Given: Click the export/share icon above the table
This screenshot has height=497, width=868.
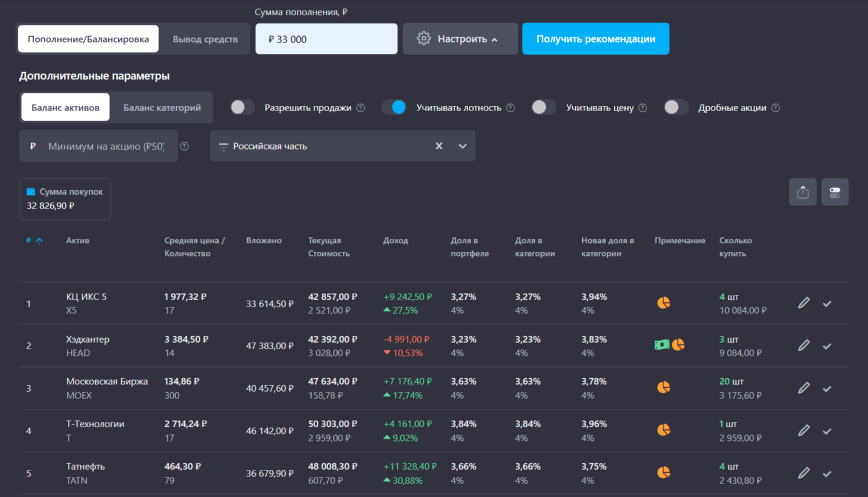Looking at the screenshot, I should [802, 192].
